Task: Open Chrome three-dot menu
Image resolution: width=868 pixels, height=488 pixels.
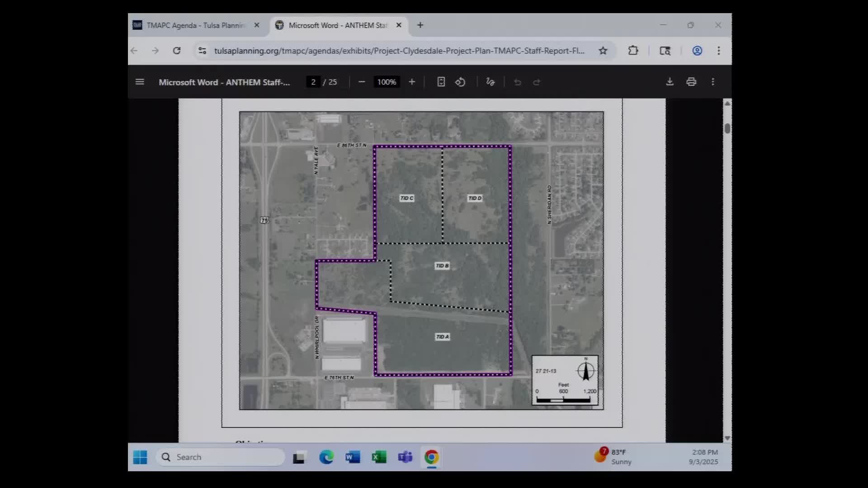Action: tap(719, 51)
